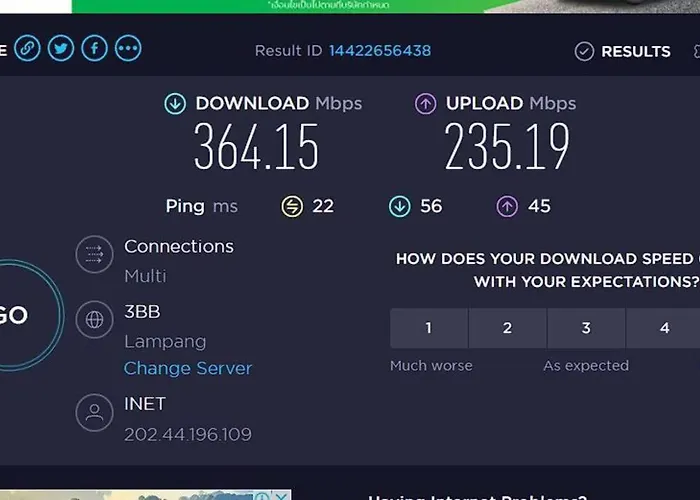The width and height of the screenshot is (700, 500).
Task: Click the download arrow icon beside DOWNLOAD
Action: (175, 104)
